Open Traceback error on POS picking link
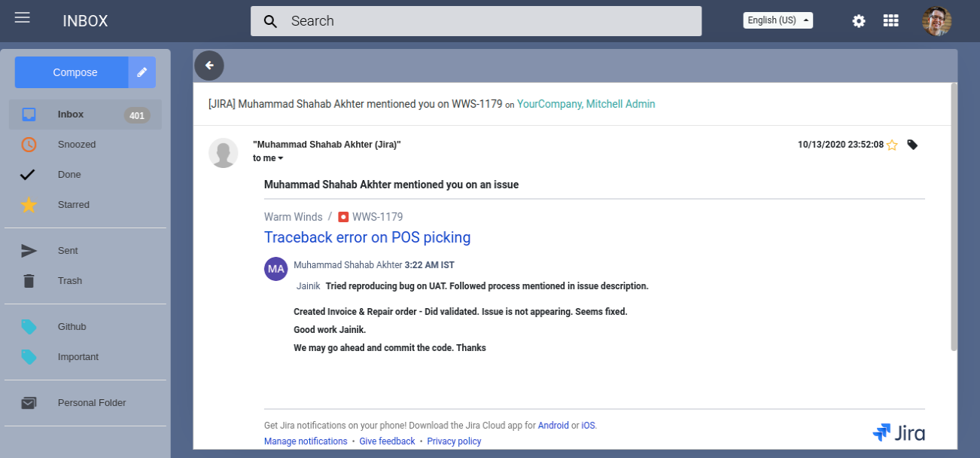Viewport: 980px width, 458px height. [x=367, y=237]
